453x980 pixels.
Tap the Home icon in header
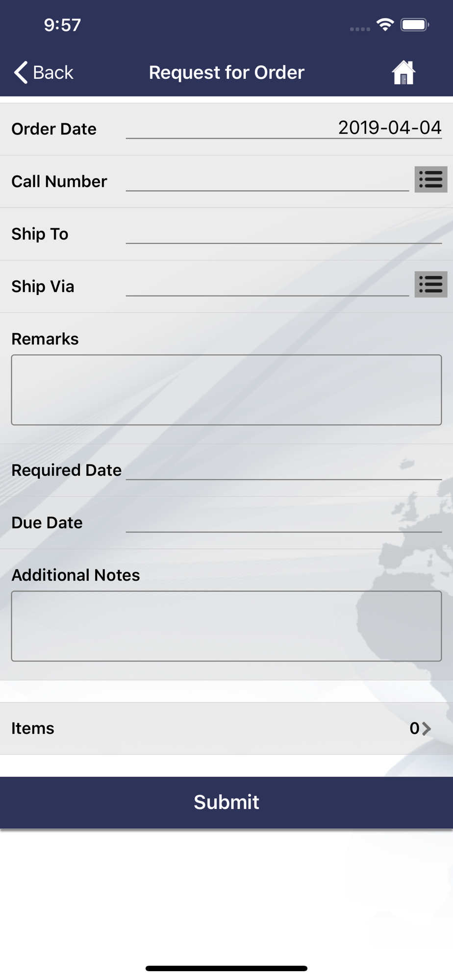(403, 73)
